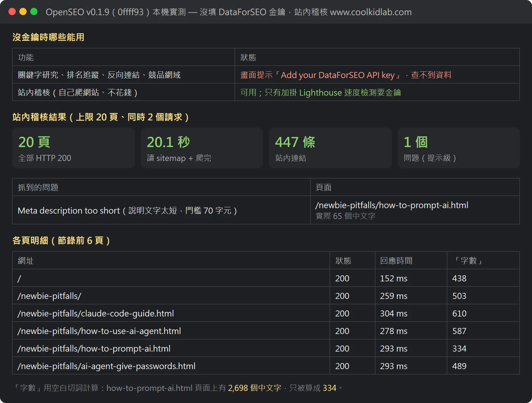Click the 152 ms response time
This screenshot has height=403, width=532.
pyautogui.click(x=394, y=278)
